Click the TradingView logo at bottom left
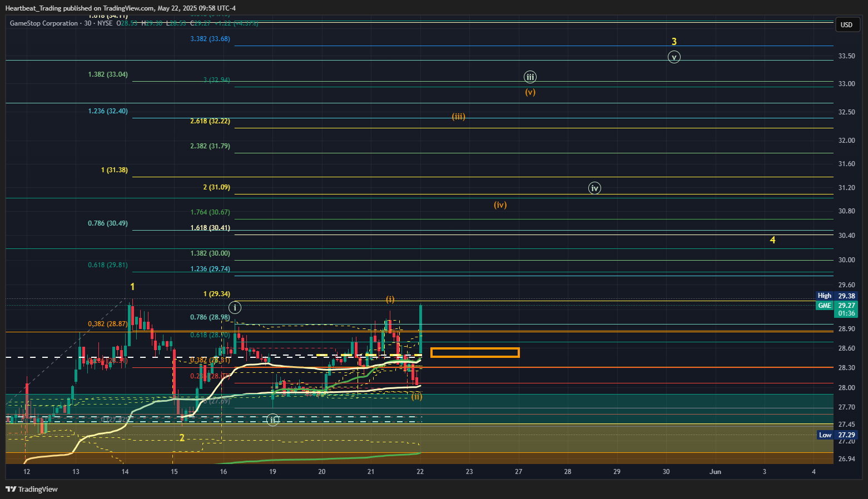Viewport: 868px width, 499px height. (32, 489)
